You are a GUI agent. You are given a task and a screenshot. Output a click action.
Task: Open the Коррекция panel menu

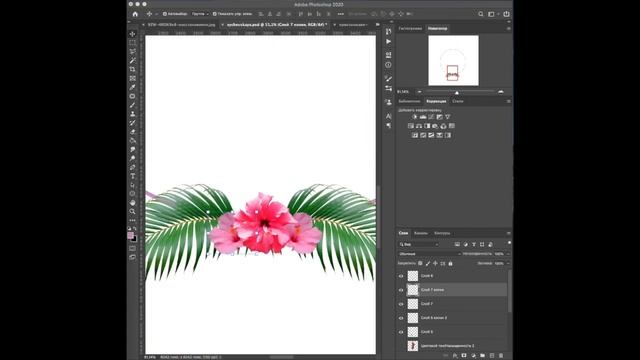click(509, 101)
